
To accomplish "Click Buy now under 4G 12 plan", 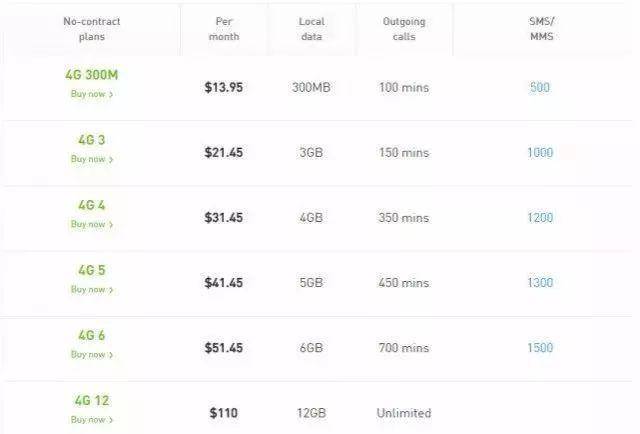I will point(91,420).
